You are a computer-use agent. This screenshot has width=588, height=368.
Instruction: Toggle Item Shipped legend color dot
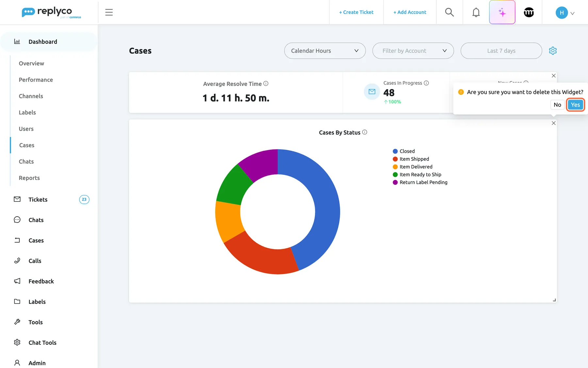pyautogui.click(x=395, y=159)
